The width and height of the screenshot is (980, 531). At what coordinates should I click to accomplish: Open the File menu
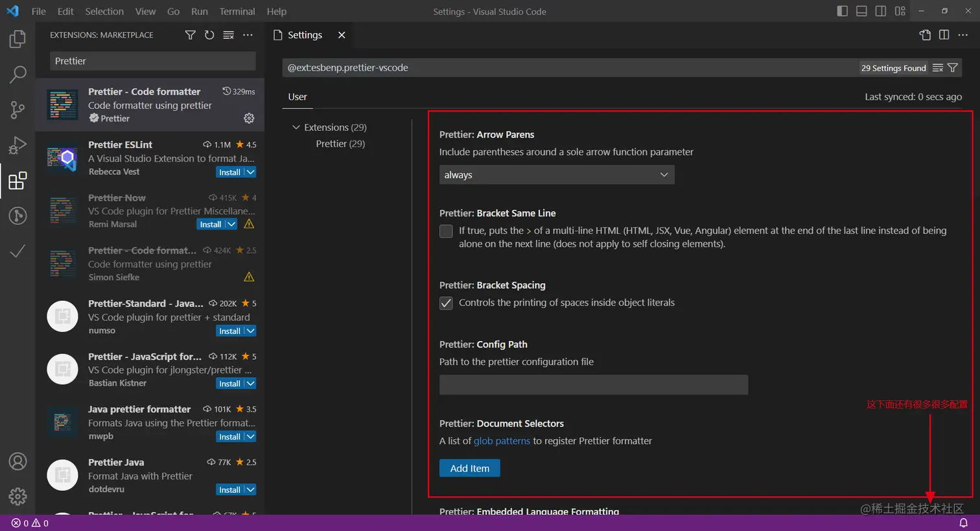(39, 11)
